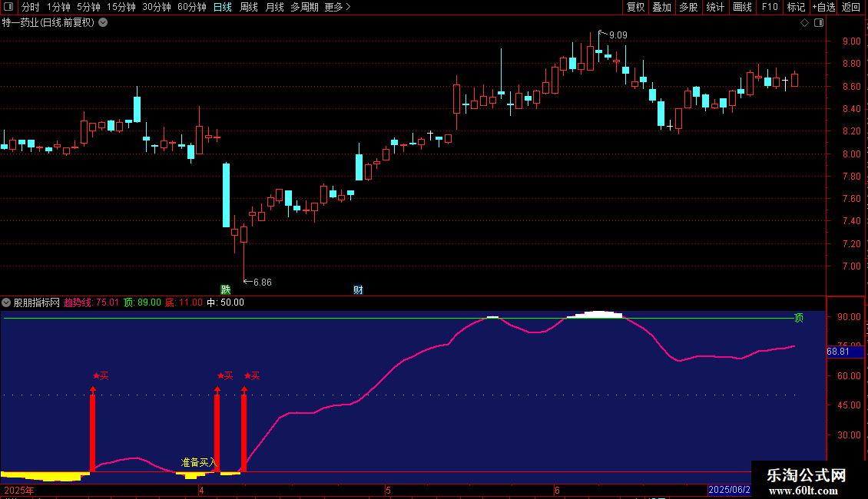Click the 8.00 price axis label

[852, 154]
